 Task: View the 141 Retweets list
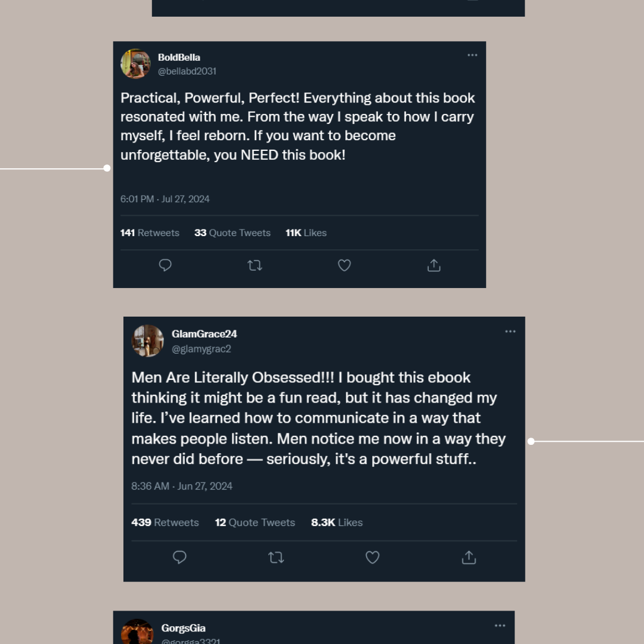[150, 233]
